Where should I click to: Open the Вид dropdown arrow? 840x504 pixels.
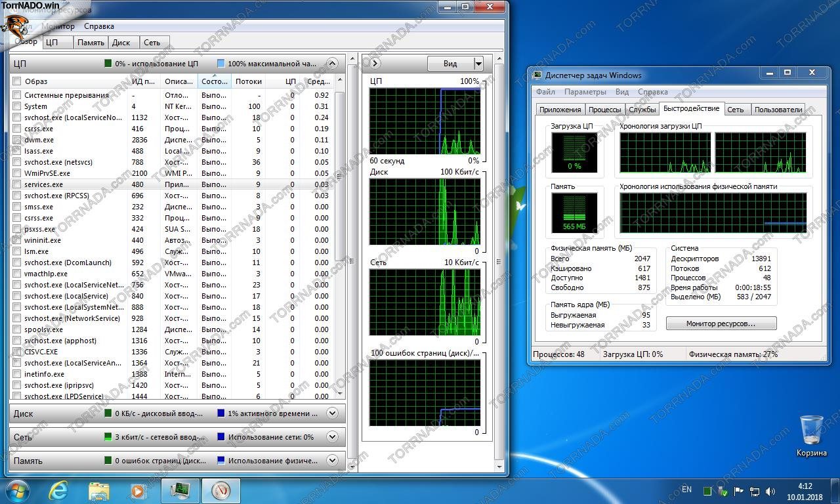478,64
